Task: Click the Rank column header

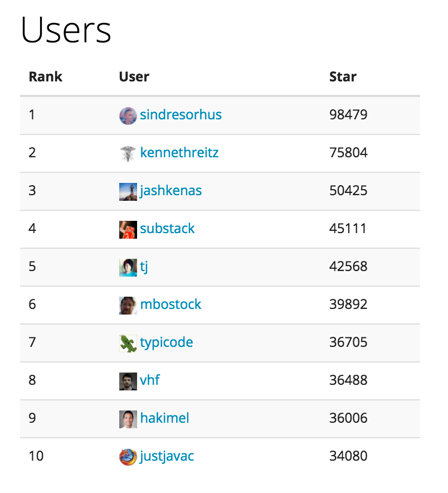Action: tap(46, 76)
